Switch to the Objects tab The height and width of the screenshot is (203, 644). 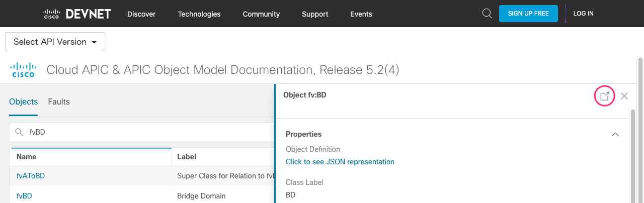[x=24, y=101]
